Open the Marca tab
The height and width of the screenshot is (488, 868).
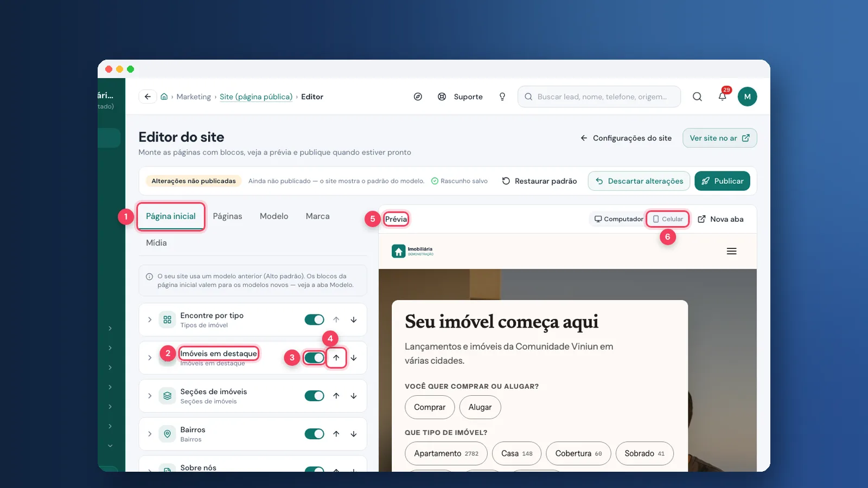pyautogui.click(x=317, y=216)
